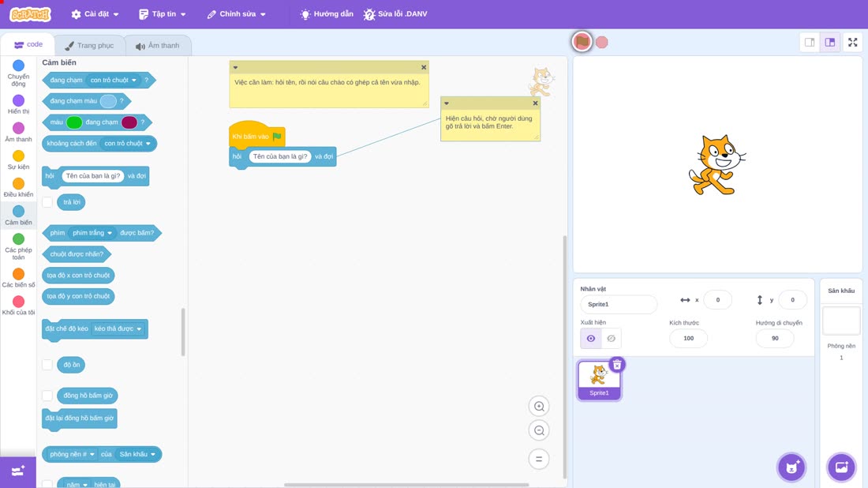
Task: Open the add extension button
Action: (x=18, y=471)
